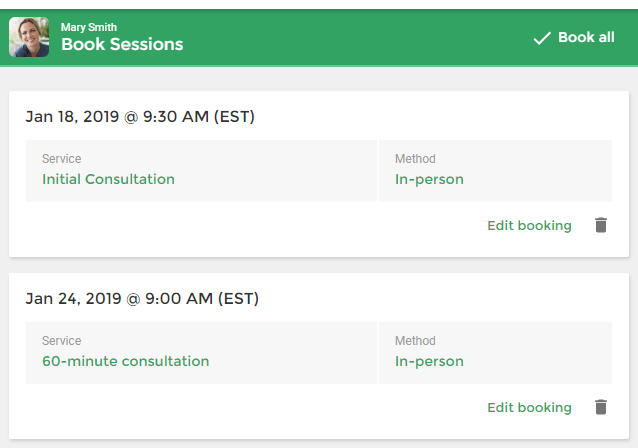Click In-person method for Jan 24 session
This screenshot has height=448, width=638.
429,361
